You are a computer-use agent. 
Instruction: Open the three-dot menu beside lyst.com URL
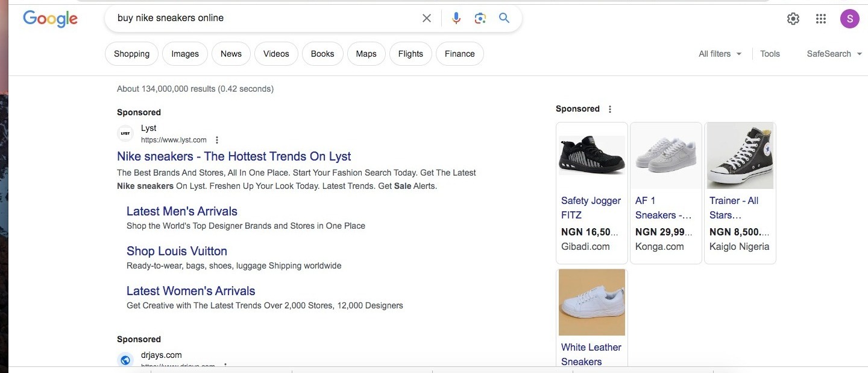217,140
